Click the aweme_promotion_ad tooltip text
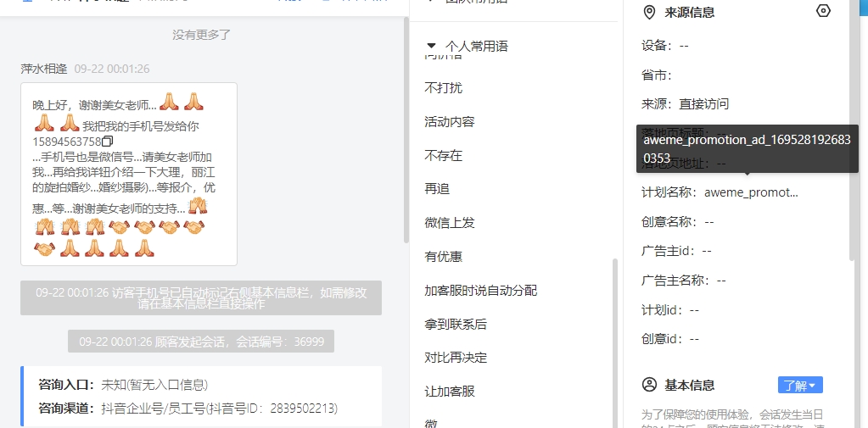868x428 pixels. [x=747, y=149]
